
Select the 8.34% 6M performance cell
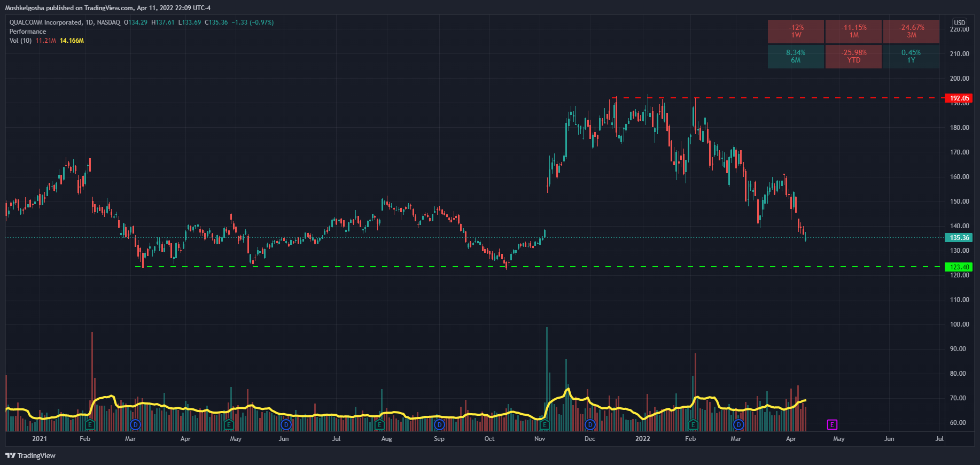pos(796,56)
